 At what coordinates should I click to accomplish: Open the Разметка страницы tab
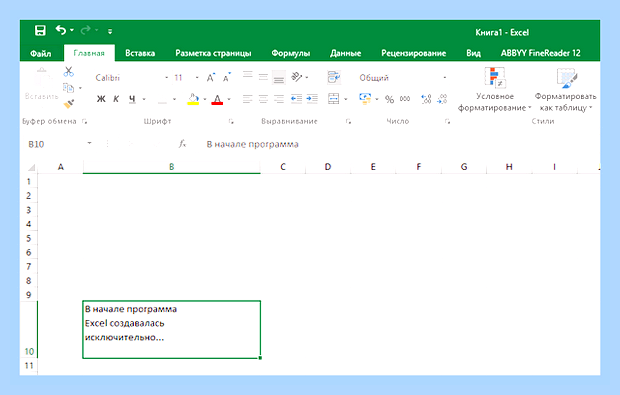coord(213,53)
